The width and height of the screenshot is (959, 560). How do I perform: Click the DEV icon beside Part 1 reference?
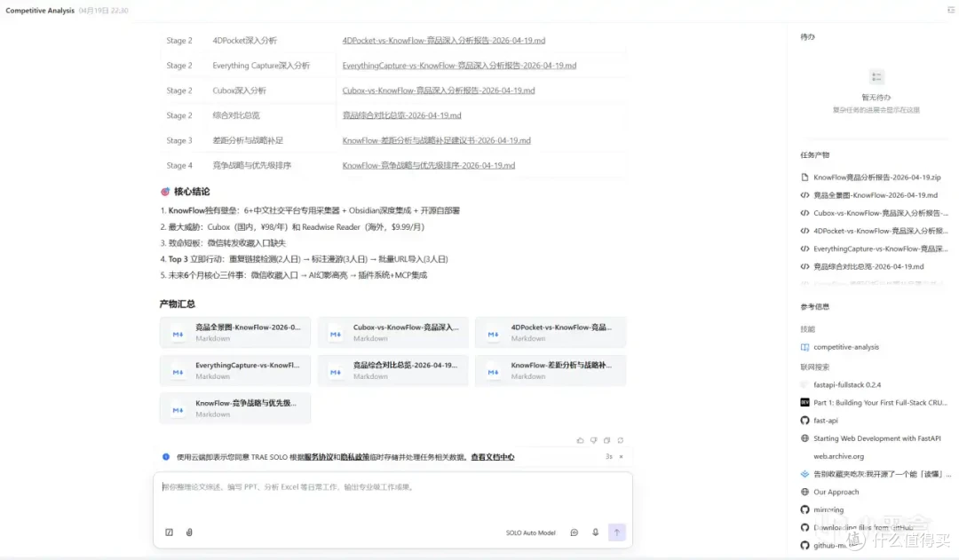[x=804, y=403]
